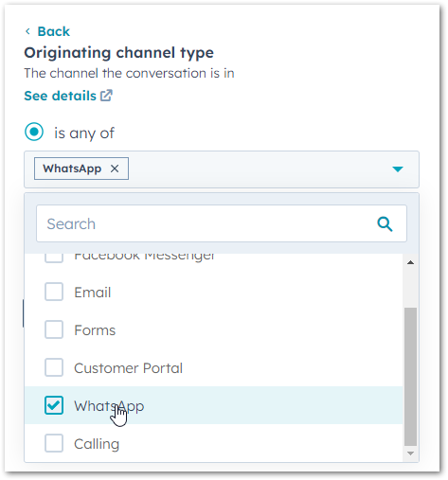Select the 'is any of' radio button
Image resolution: width=448 pixels, height=480 pixels.
(x=34, y=132)
